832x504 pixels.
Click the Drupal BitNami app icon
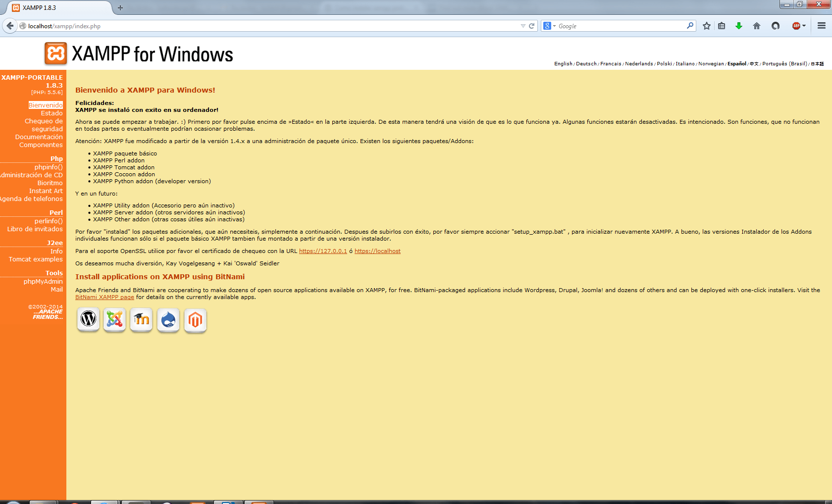click(168, 319)
